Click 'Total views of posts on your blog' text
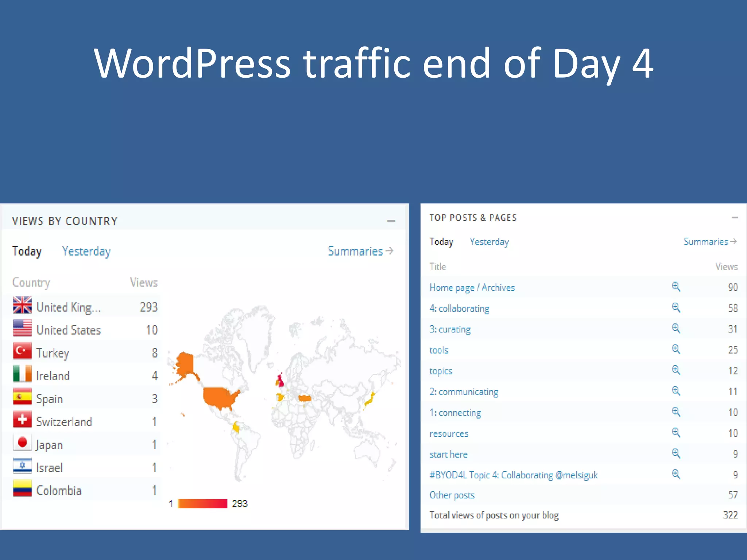747x560 pixels. click(494, 515)
